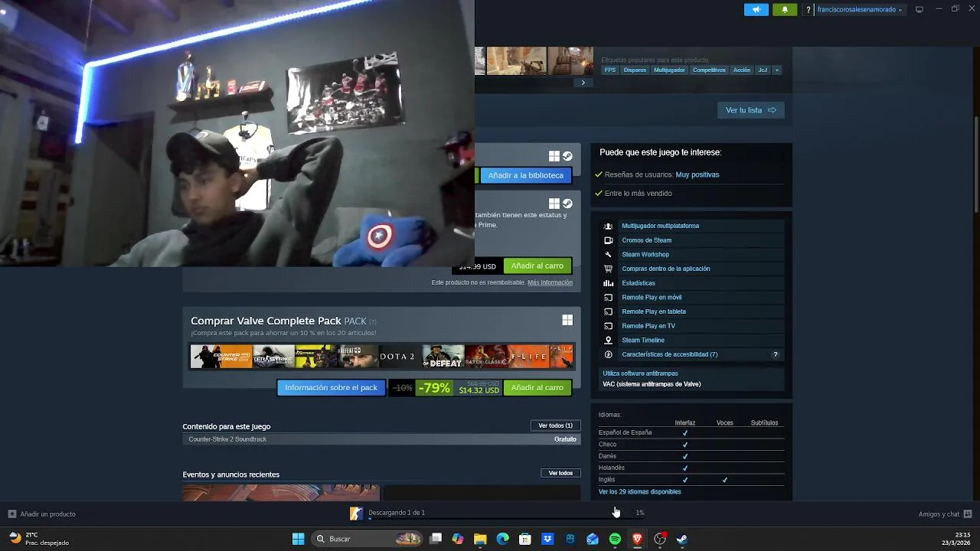The height and width of the screenshot is (551, 980).
Task: Click Ver todos for recent events
Action: pos(560,473)
